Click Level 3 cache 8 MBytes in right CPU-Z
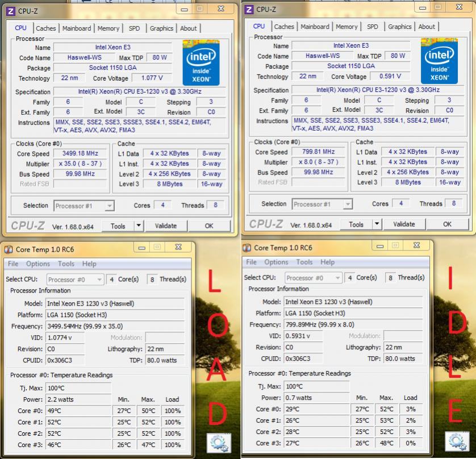The width and height of the screenshot is (476, 459). [408, 182]
